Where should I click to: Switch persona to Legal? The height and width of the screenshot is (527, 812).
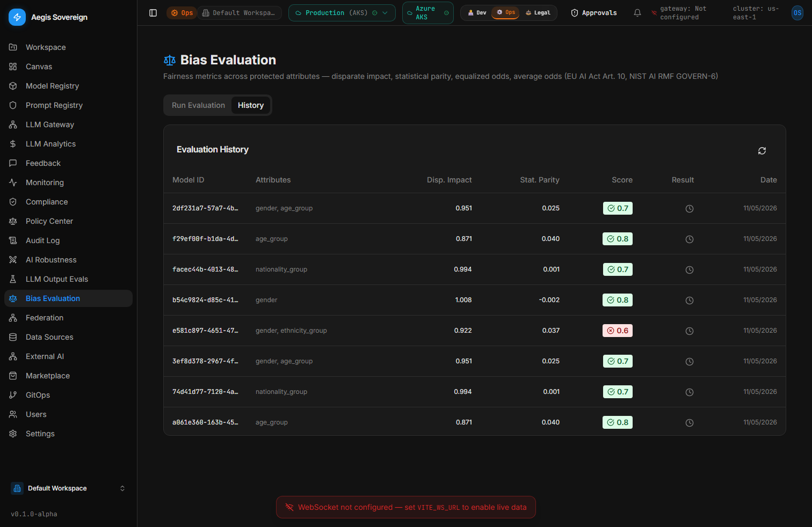pos(538,13)
